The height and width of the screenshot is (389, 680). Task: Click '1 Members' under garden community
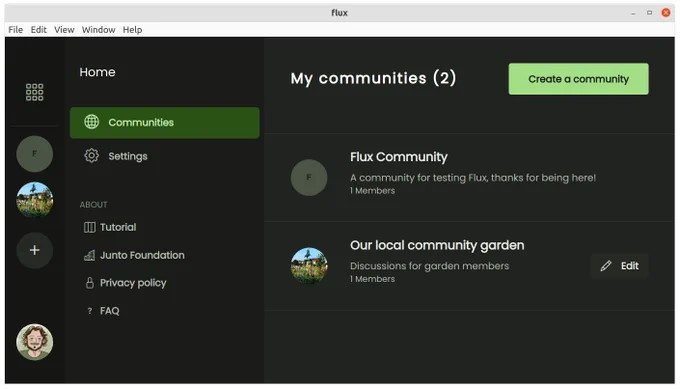click(372, 279)
